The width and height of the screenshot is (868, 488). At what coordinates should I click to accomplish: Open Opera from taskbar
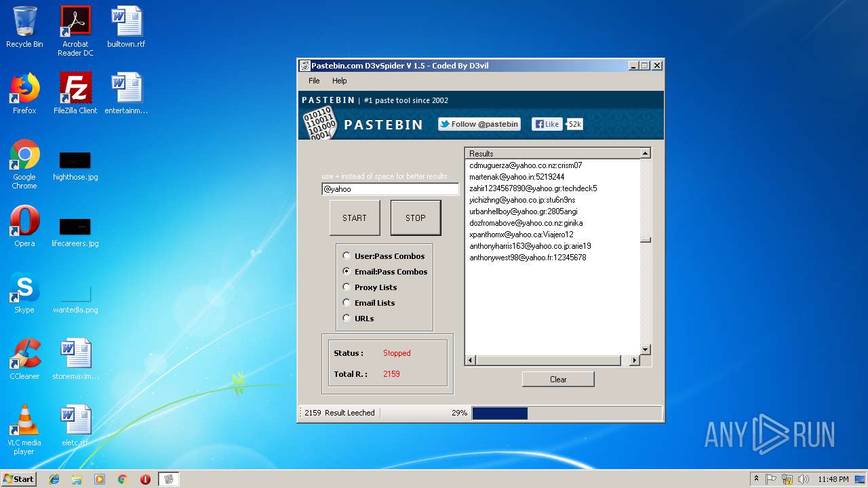click(x=145, y=479)
